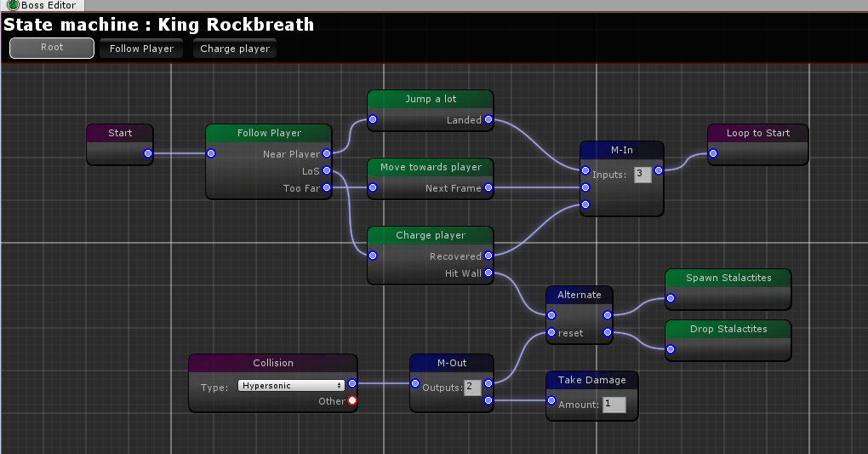Click the Take Damage input port
This screenshot has width=868, height=454.
click(551, 400)
